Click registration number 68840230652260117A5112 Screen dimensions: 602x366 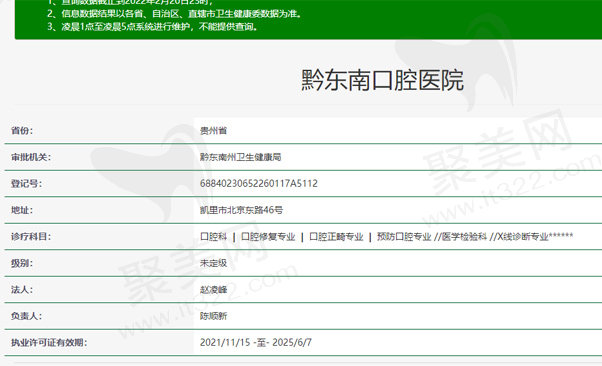coord(259,184)
